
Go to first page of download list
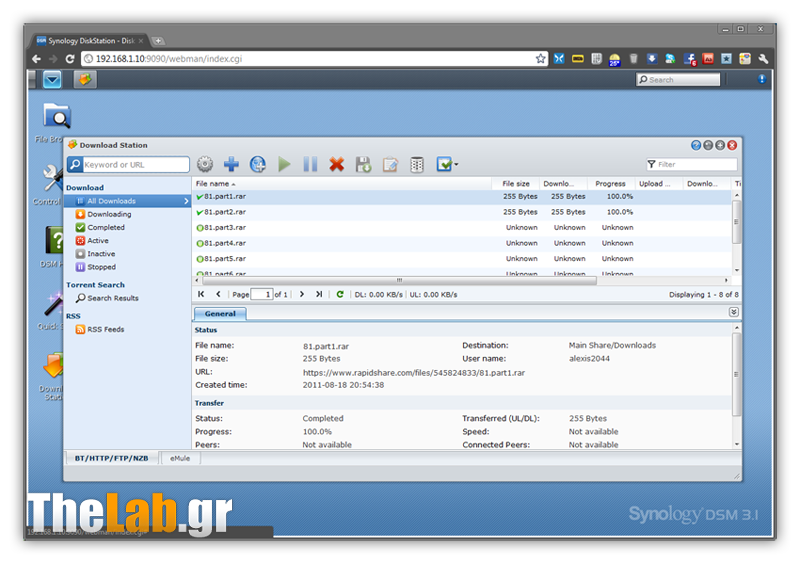coord(201,295)
